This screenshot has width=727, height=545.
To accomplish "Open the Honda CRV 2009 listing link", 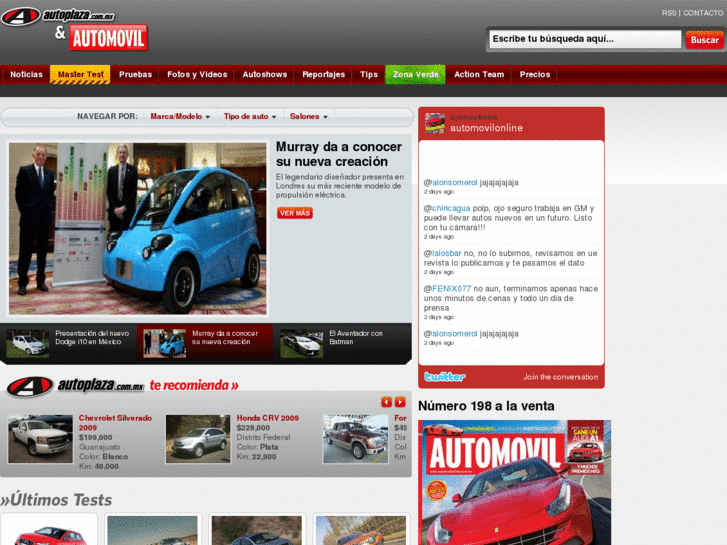I will pyautogui.click(x=268, y=418).
